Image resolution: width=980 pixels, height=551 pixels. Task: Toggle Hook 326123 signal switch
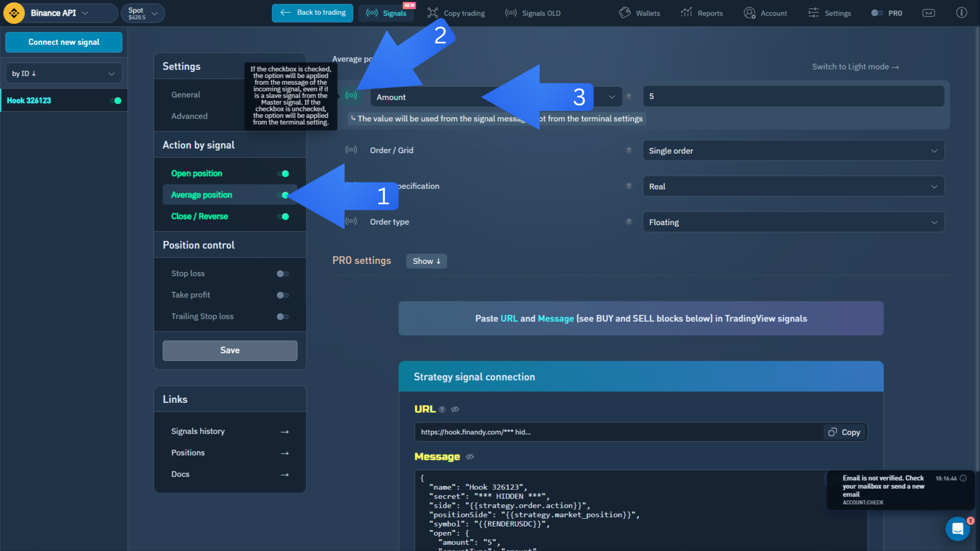pos(115,101)
